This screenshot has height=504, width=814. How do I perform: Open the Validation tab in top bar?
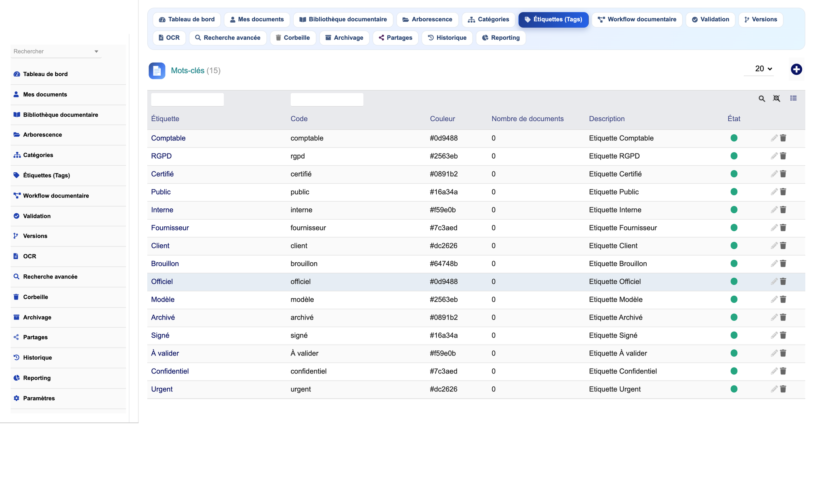(710, 20)
